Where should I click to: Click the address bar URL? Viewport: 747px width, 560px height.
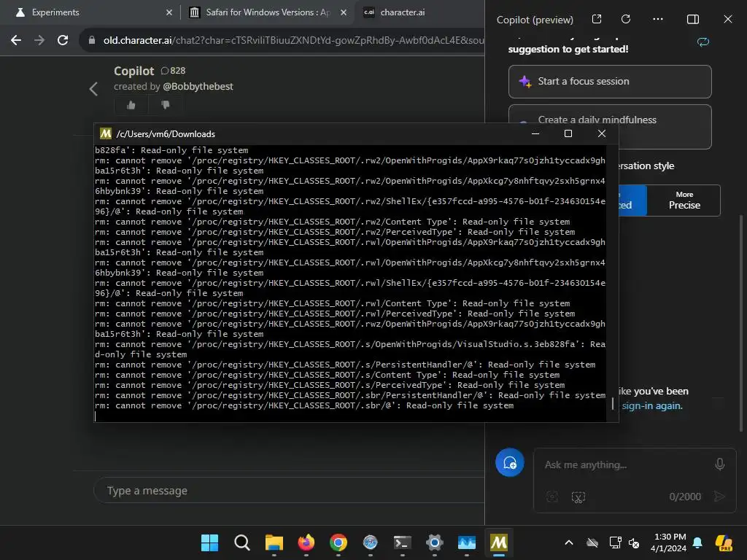pyautogui.click(x=293, y=41)
